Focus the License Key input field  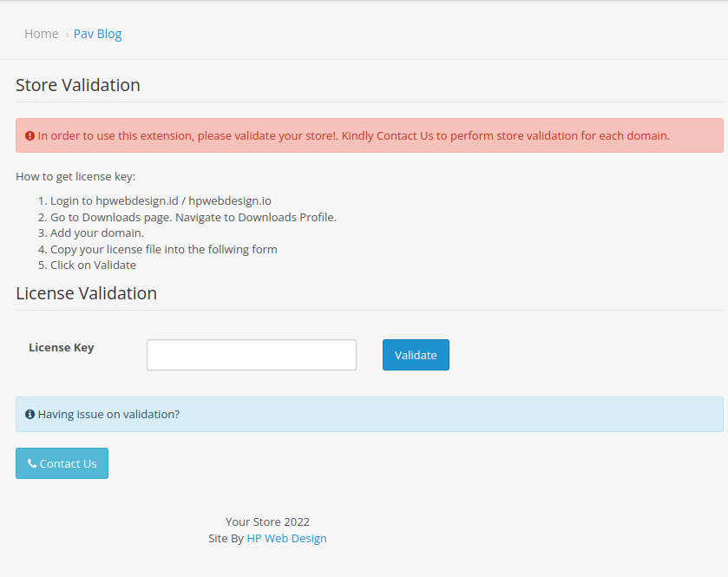251,355
